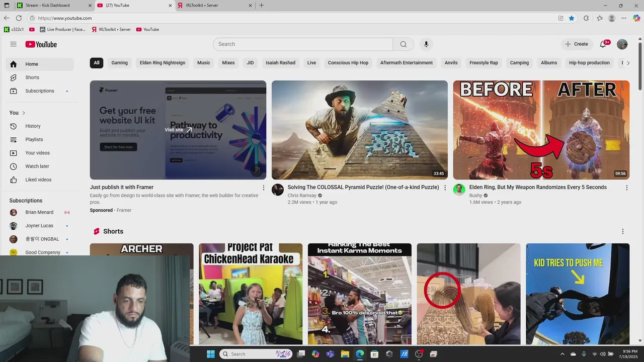644x362 pixels.
Task: Select the Hip-hop production chip
Action: (589, 63)
